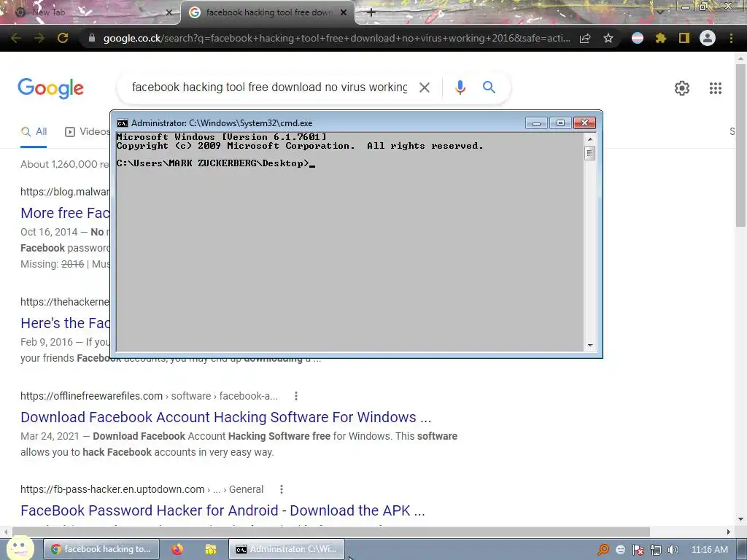
Task: Open the Google apps grid
Action: tap(716, 88)
